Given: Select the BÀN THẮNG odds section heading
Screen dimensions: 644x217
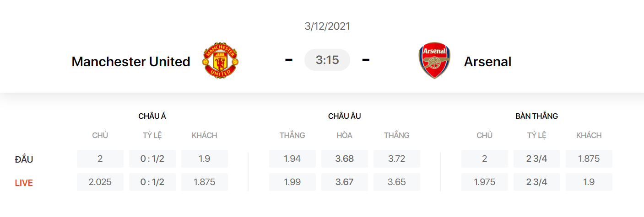Looking at the screenshot, I should (x=536, y=116).
